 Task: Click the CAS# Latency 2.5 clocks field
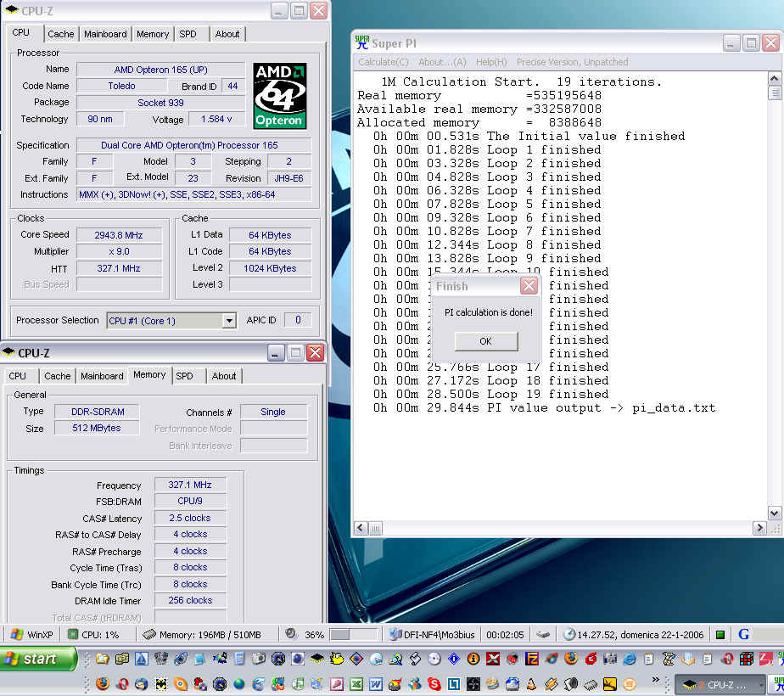(190, 518)
